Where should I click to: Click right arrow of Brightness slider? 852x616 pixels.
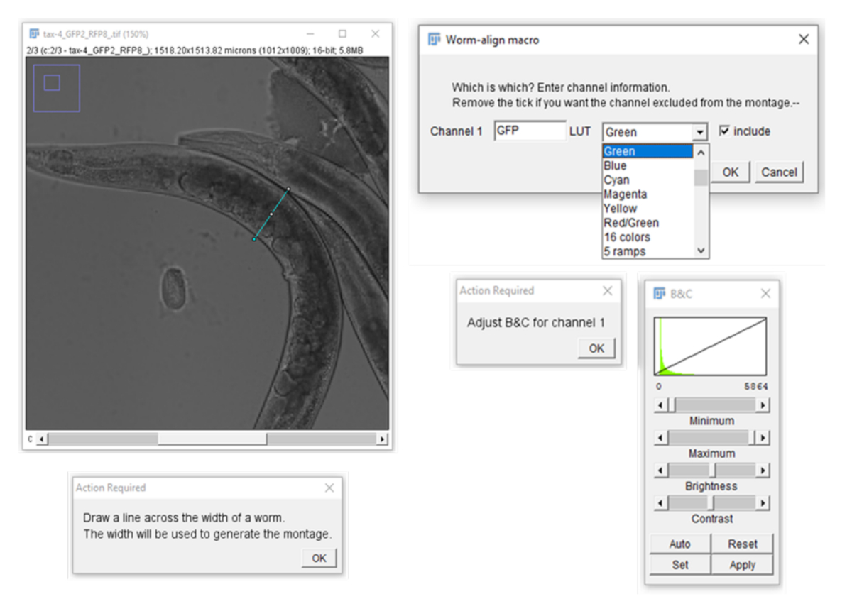click(763, 471)
